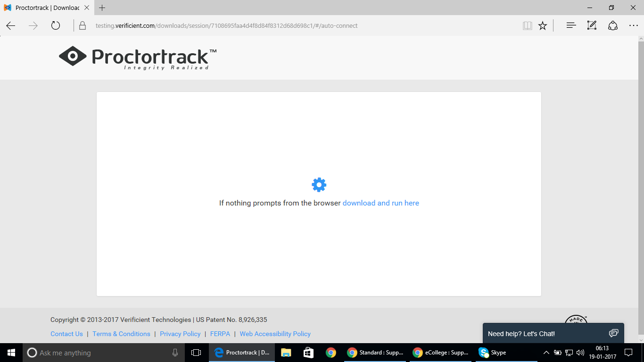Open the Share icon in Edge toolbar
This screenshot has height=362, width=644.
click(x=613, y=25)
